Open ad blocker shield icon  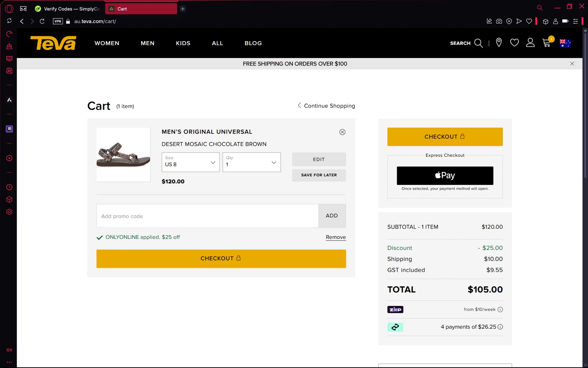[x=509, y=21]
